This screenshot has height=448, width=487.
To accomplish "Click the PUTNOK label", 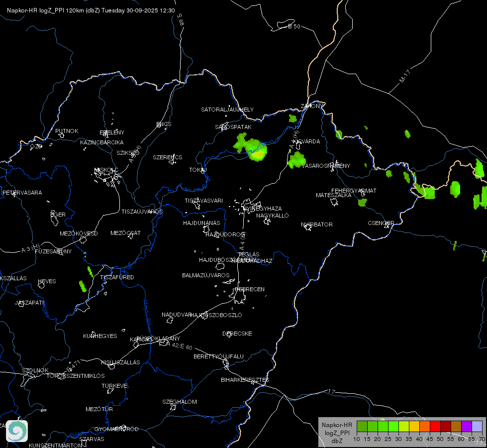I will coord(67,131).
